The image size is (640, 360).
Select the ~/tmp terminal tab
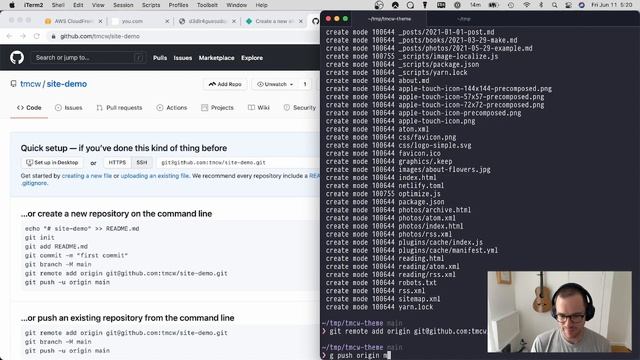pos(464,19)
